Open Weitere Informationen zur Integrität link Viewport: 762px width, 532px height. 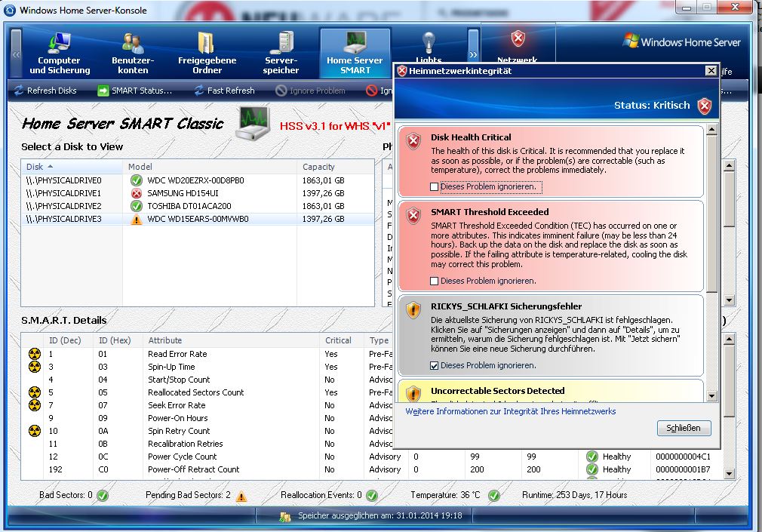click(x=510, y=411)
